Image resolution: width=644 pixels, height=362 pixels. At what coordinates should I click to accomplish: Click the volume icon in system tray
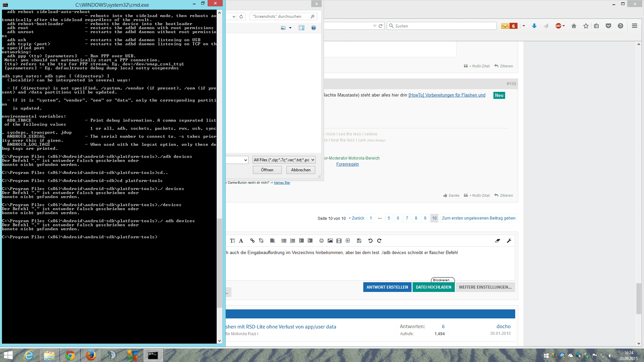point(610,356)
